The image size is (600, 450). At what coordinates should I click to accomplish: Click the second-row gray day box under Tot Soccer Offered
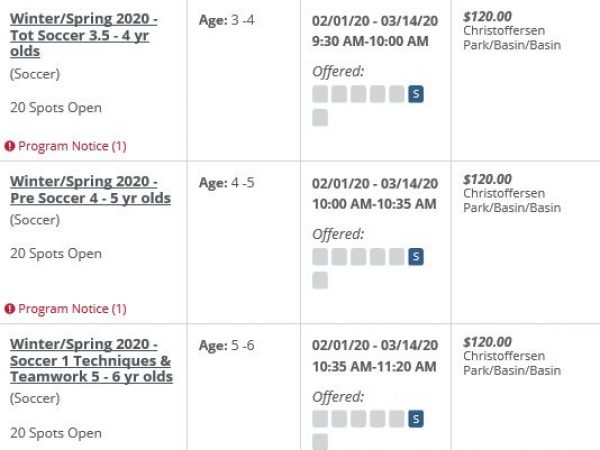pos(320,117)
